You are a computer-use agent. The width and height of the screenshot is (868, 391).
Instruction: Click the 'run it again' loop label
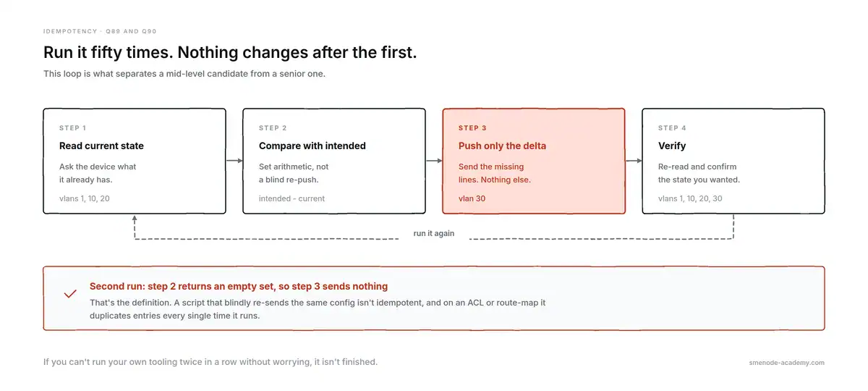coord(434,234)
